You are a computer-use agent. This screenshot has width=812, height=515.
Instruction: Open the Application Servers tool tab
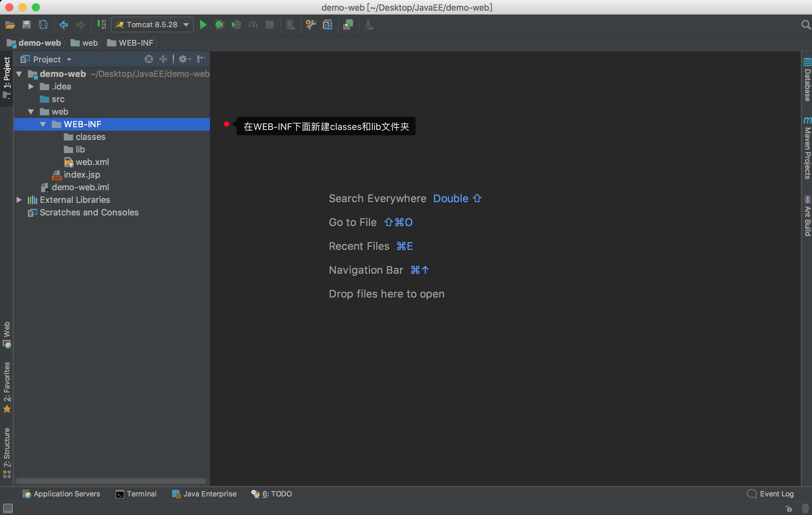(x=61, y=494)
